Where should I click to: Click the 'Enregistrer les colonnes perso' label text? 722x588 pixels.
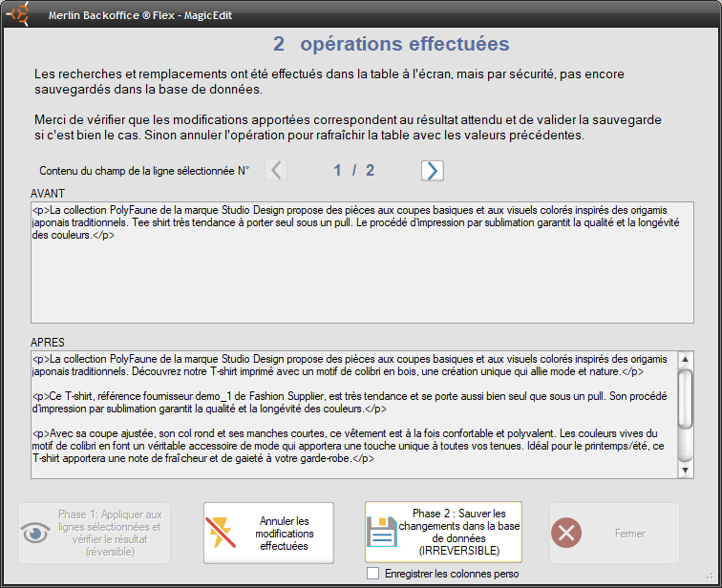pyautogui.click(x=451, y=574)
